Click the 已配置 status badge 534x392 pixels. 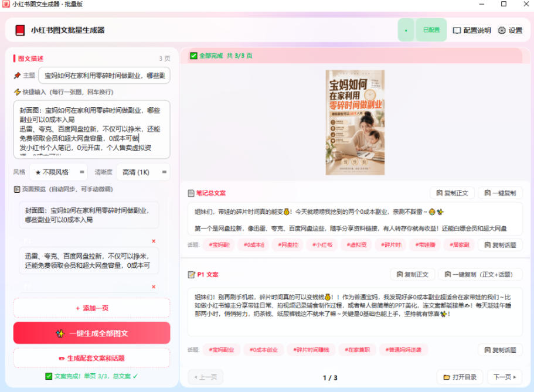[431, 30]
